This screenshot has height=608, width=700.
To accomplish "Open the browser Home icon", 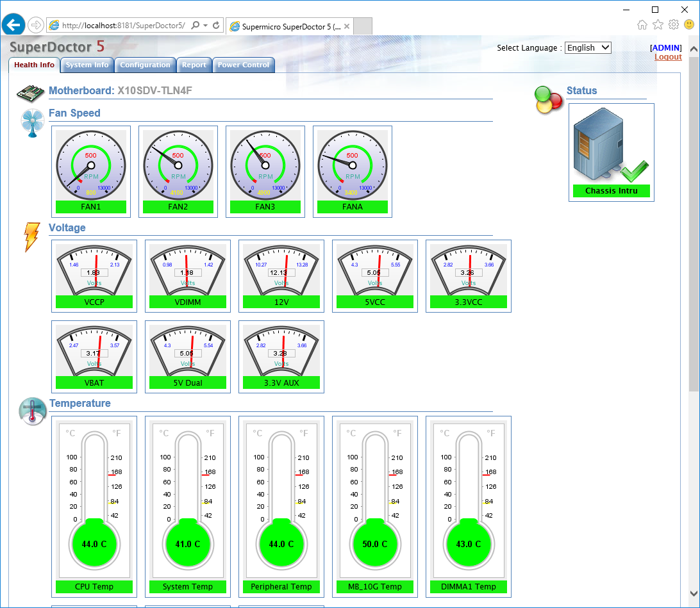I will pos(642,25).
